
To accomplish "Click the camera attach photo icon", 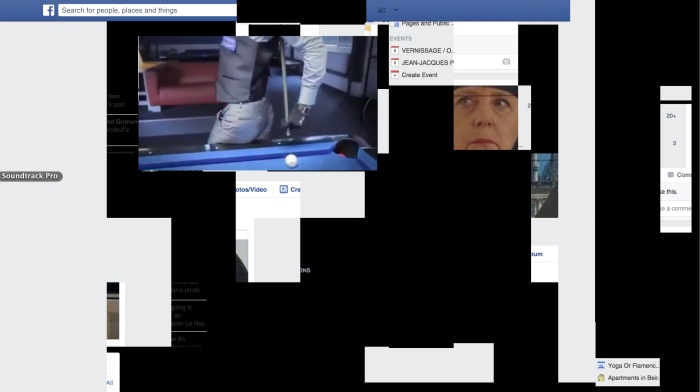I will point(506,62).
